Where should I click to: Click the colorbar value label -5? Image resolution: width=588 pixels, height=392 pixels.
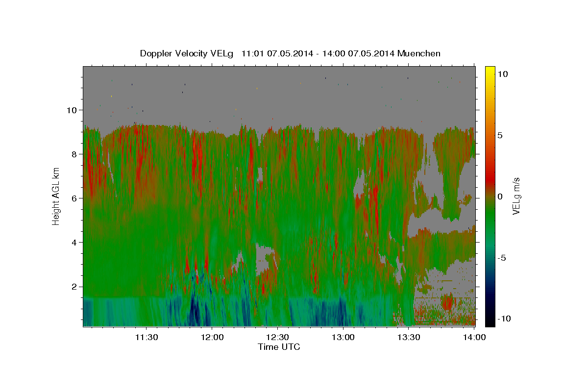click(502, 258)
